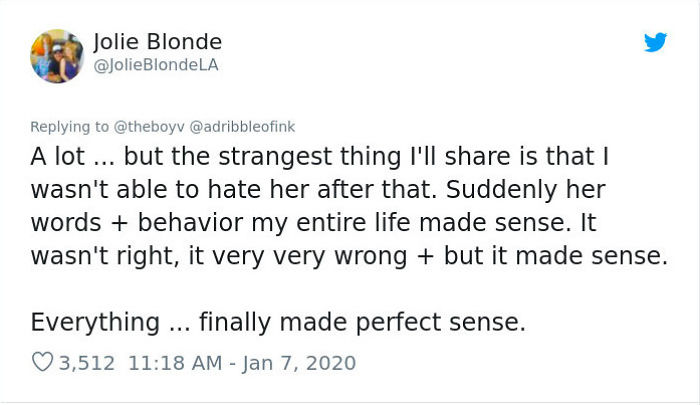Open Jolie Blonde's profile picture

(56, 54)
